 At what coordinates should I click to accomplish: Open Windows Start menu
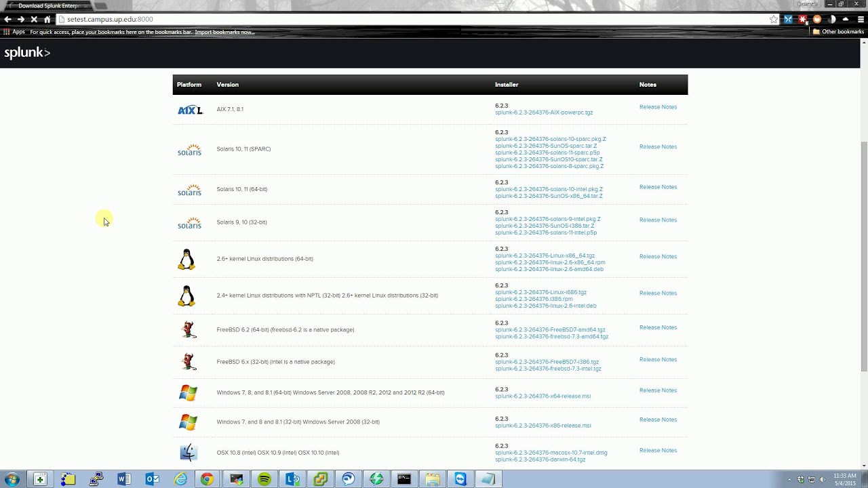[12, 479]
